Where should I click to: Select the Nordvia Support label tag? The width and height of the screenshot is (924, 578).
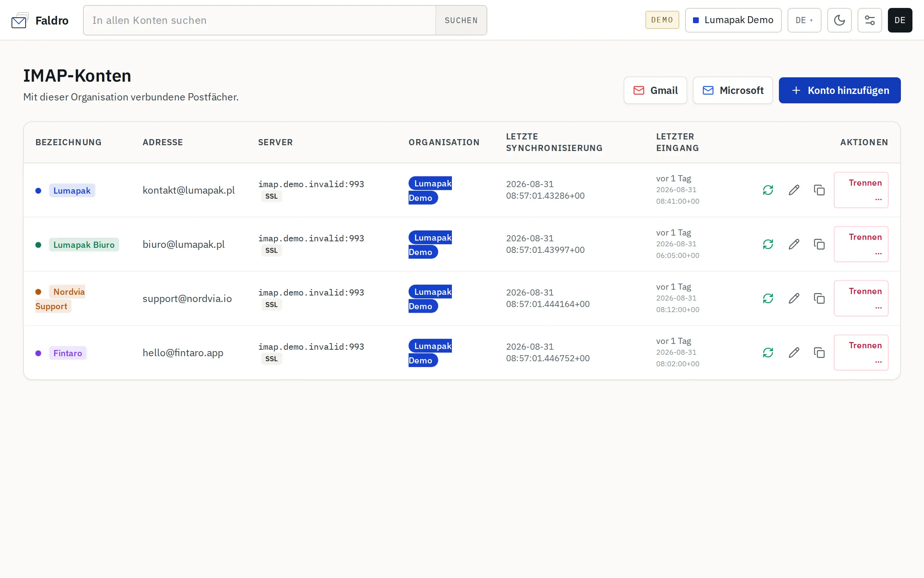(60, 299)
